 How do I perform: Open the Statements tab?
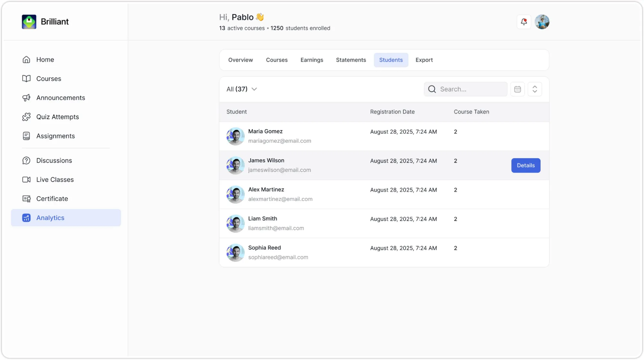[x=351, y=60]
